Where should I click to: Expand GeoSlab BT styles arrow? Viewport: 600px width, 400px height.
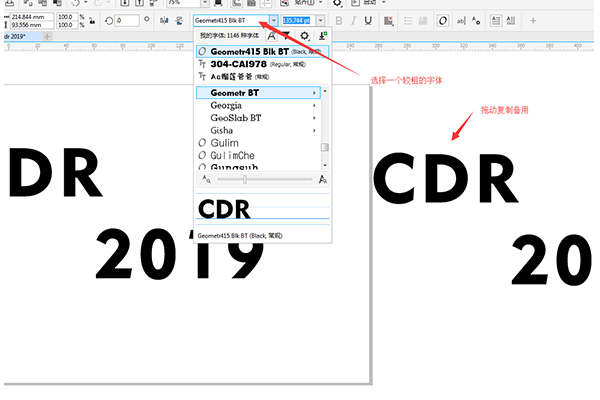[x=314, y=118]
